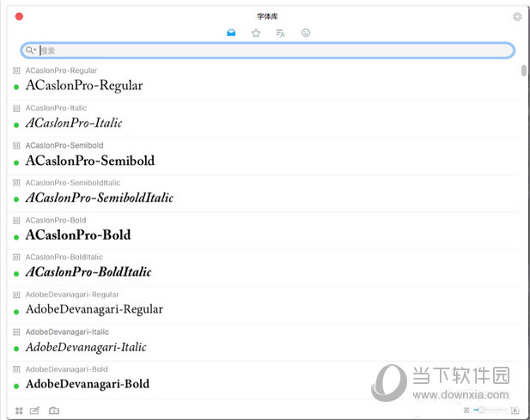
Task: Toggle the grid view icon at the bottom
Action: tap(19, 411)
